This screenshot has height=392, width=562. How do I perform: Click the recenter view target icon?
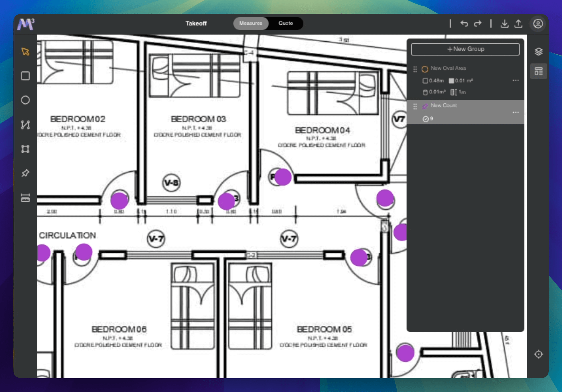coord(538,354)
